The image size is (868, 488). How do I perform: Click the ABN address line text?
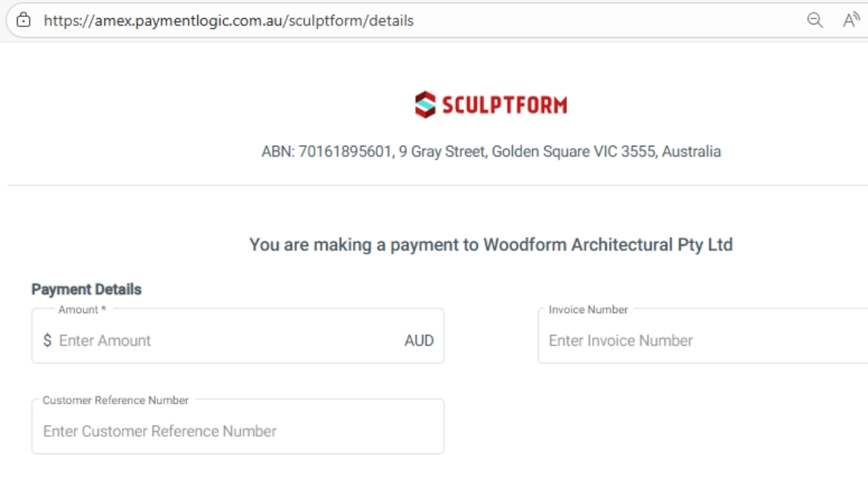coord(491,151)
